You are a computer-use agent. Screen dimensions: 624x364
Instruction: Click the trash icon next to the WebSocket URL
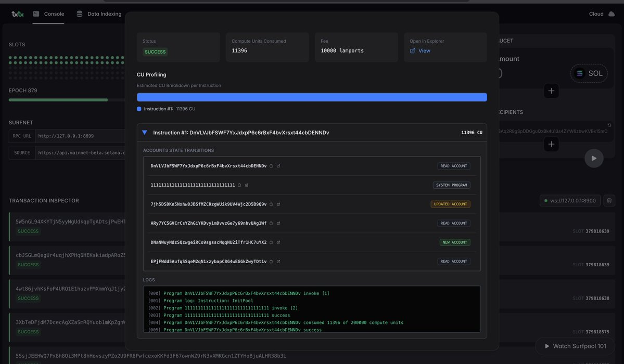609,200
